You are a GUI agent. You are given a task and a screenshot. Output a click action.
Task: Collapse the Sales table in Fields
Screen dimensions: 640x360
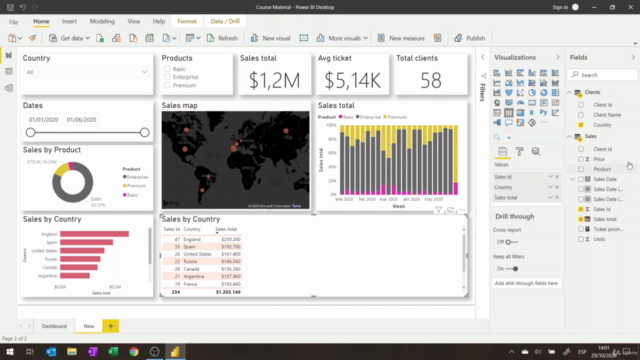[x=569, y=136]
